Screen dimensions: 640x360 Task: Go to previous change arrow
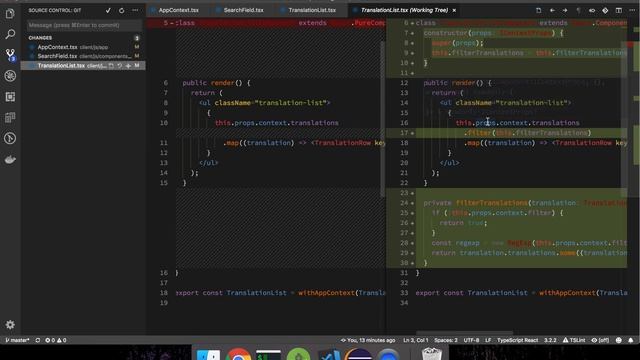point(552,10)
